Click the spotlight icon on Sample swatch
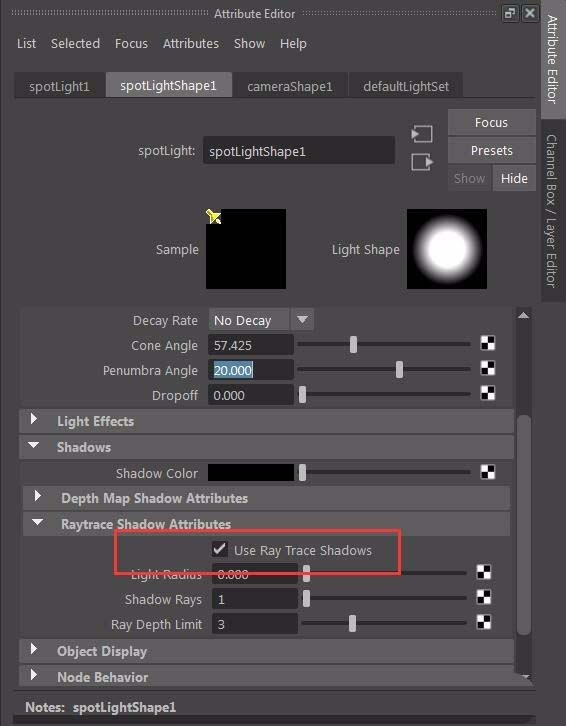This screenshot has width=566, height=726. tap(213, 216)
